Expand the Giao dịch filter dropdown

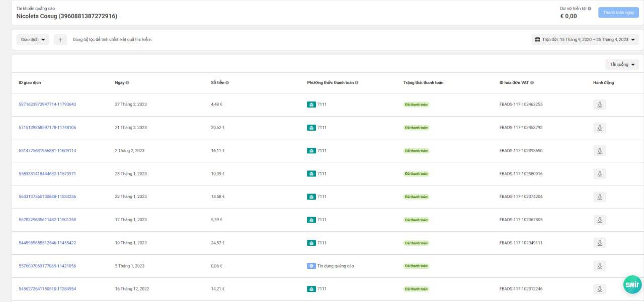point(33,40)
